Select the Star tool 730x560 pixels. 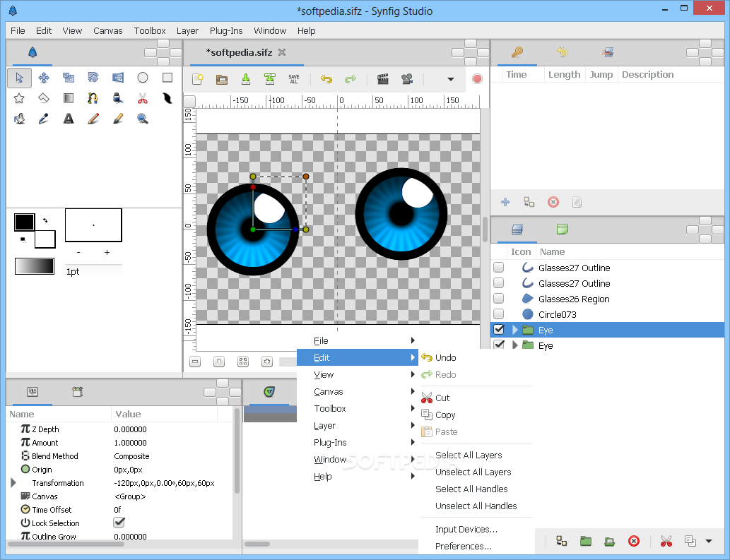(19, 98)
